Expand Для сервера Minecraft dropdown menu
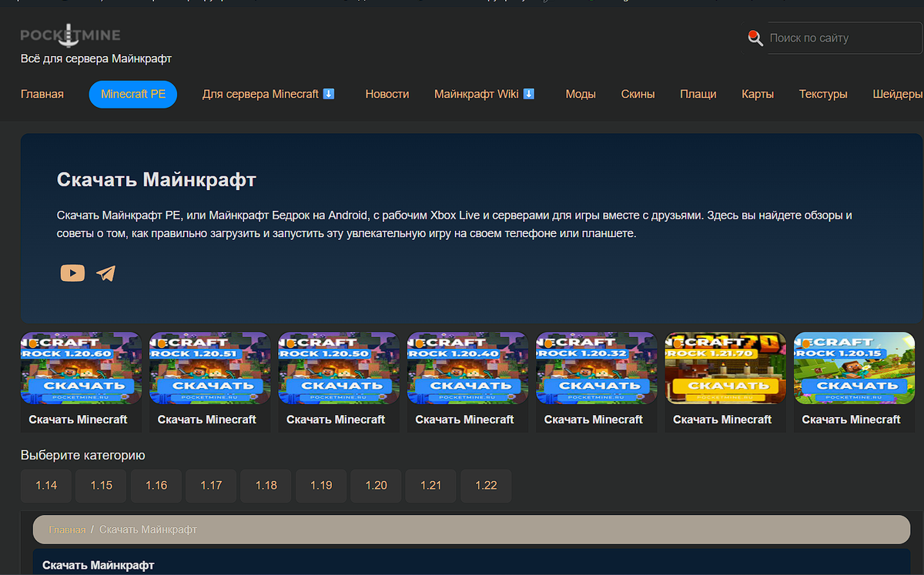 (269, 94)
